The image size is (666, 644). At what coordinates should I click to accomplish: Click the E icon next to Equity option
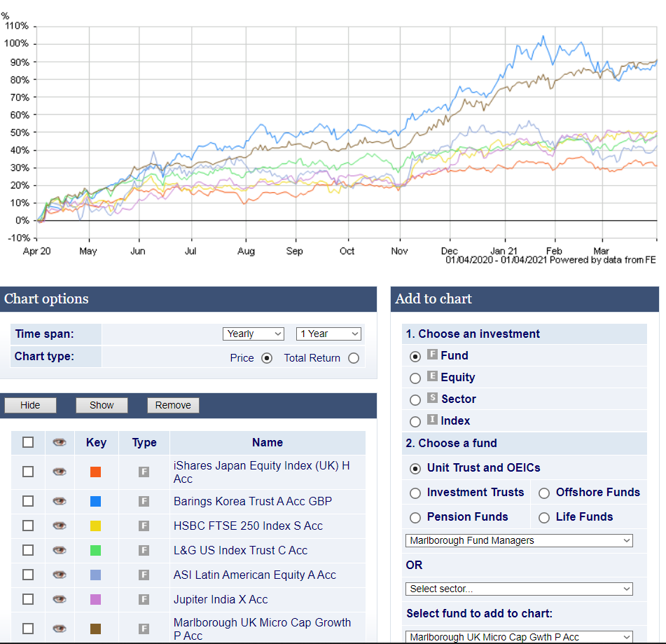pyautogui.click(x=432, y=376)
